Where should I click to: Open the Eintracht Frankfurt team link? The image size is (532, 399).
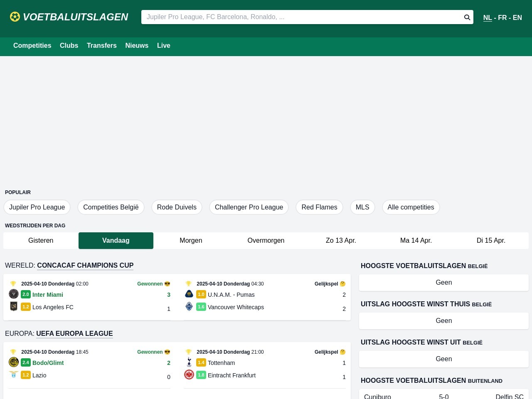click(232, 375)
